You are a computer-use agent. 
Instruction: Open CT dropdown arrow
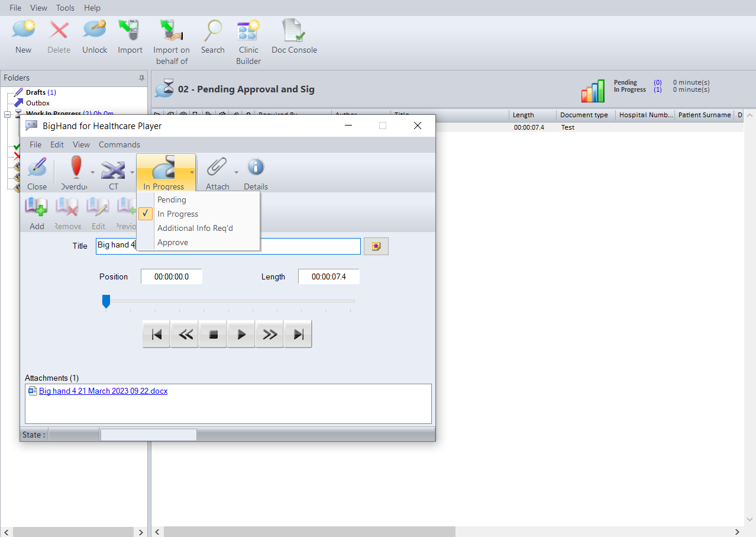click(x=133, y=172)
